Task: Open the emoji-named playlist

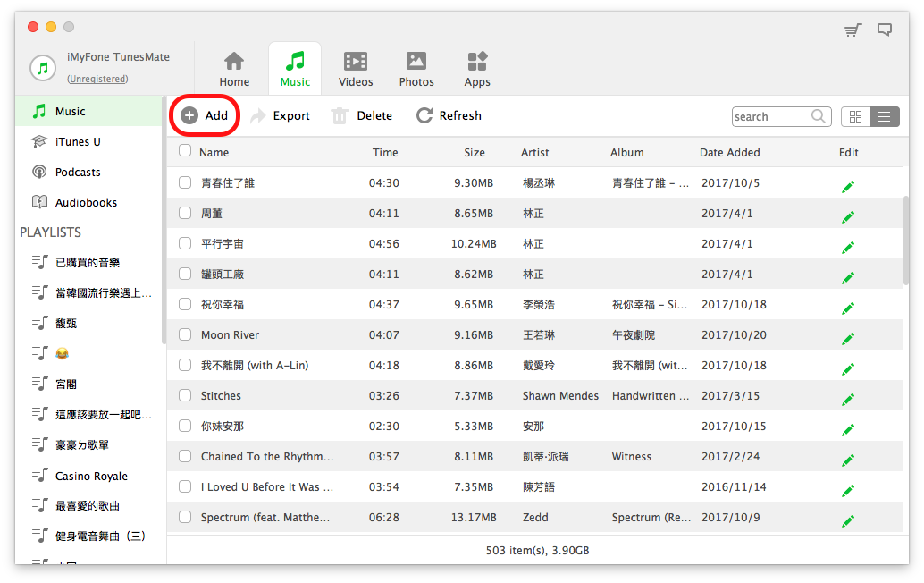Action: [x=88, y=354]
